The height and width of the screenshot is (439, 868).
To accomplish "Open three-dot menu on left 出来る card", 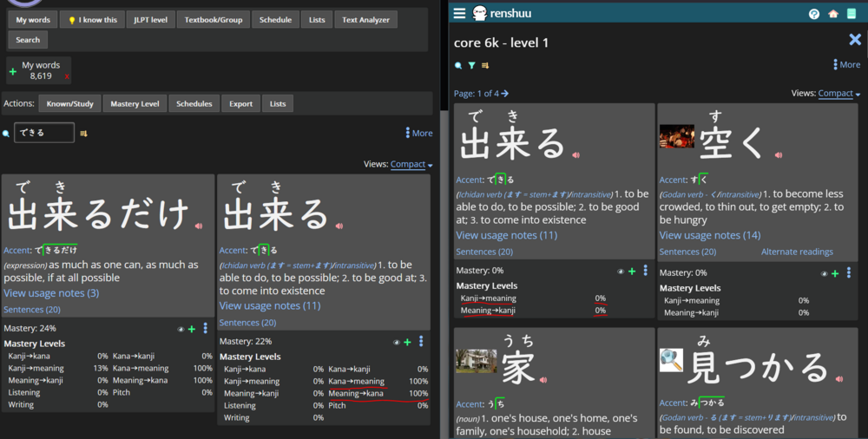I will (x=421, y=341).
